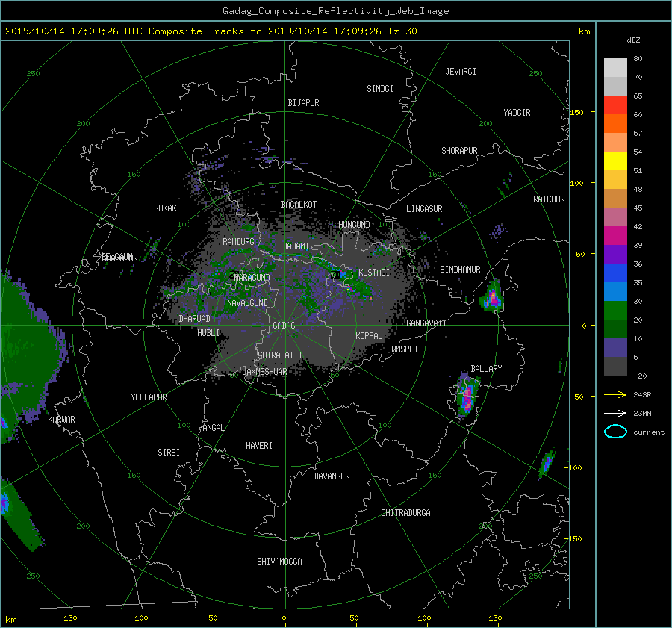Screen dimensions: 672x628
Task: Click the 'Tz 30' threshold text in header
Action: (x=402, y=31)
